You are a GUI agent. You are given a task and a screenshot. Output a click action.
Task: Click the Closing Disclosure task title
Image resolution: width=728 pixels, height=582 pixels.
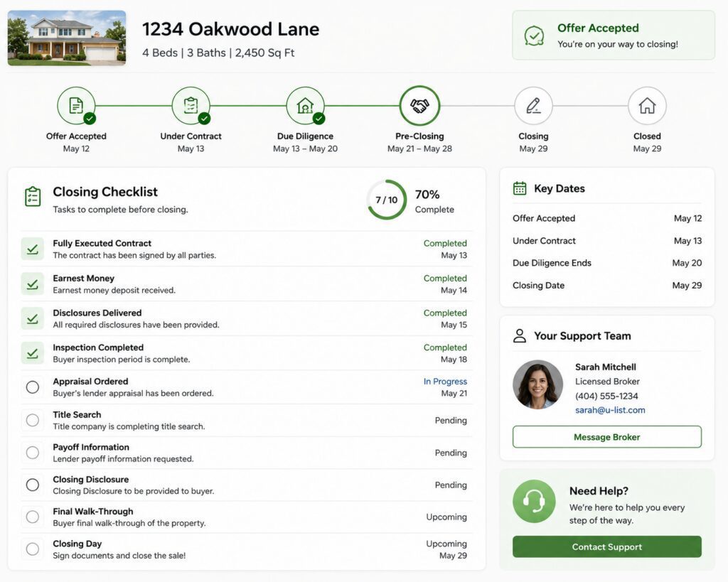(x=91, y=480)
